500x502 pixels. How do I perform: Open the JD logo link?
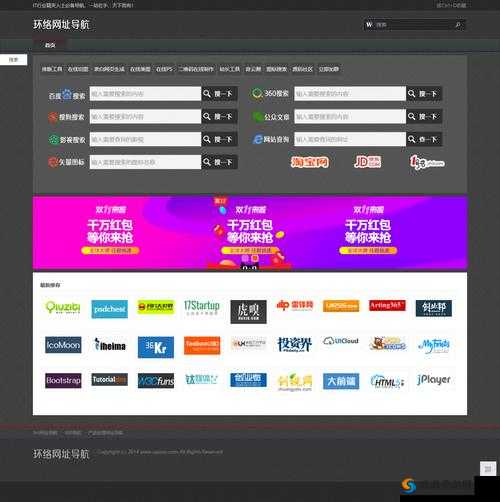(367, 162)
